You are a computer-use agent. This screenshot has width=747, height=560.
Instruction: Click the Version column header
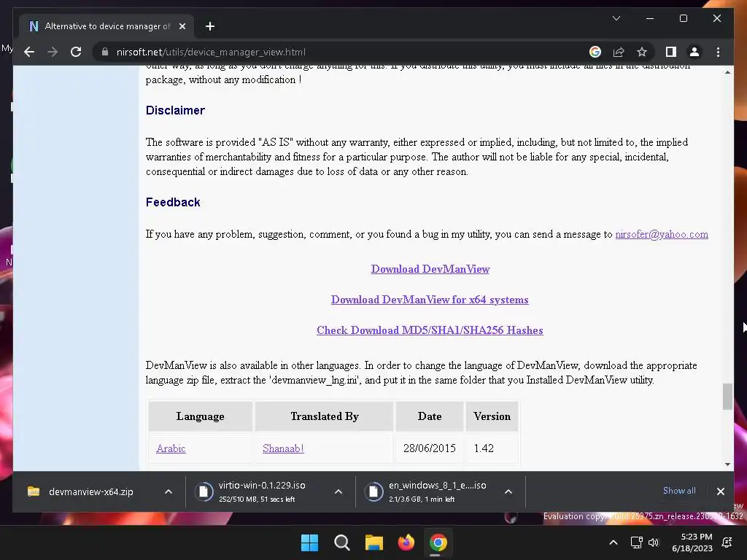(x=492, y=416)
